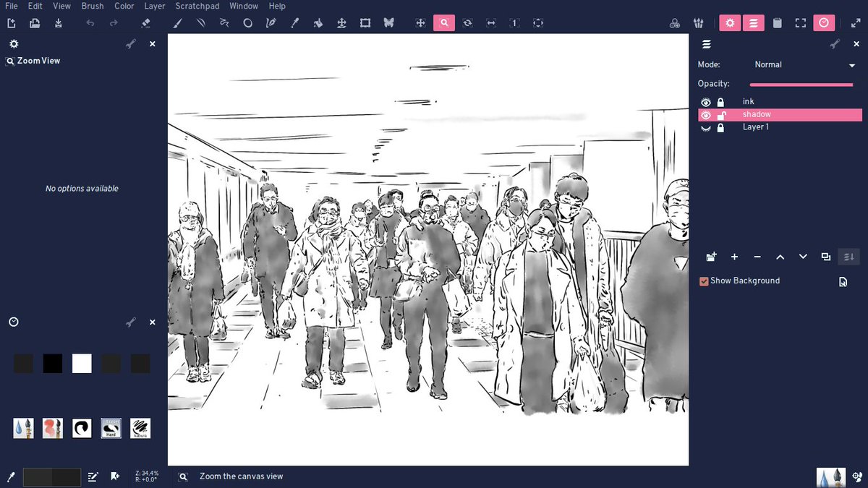
Task: Open the Brush menu
Action: click(x=92, y=6)
